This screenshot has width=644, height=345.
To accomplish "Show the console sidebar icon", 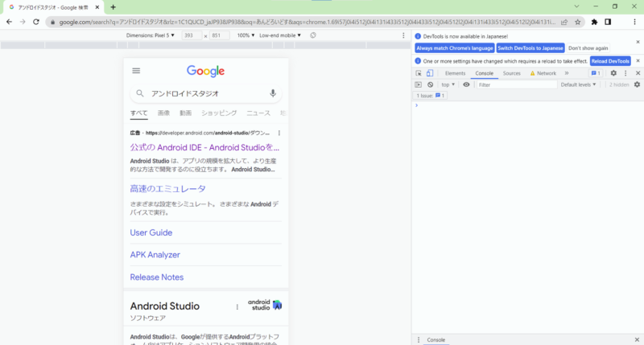I will point(419,84).
